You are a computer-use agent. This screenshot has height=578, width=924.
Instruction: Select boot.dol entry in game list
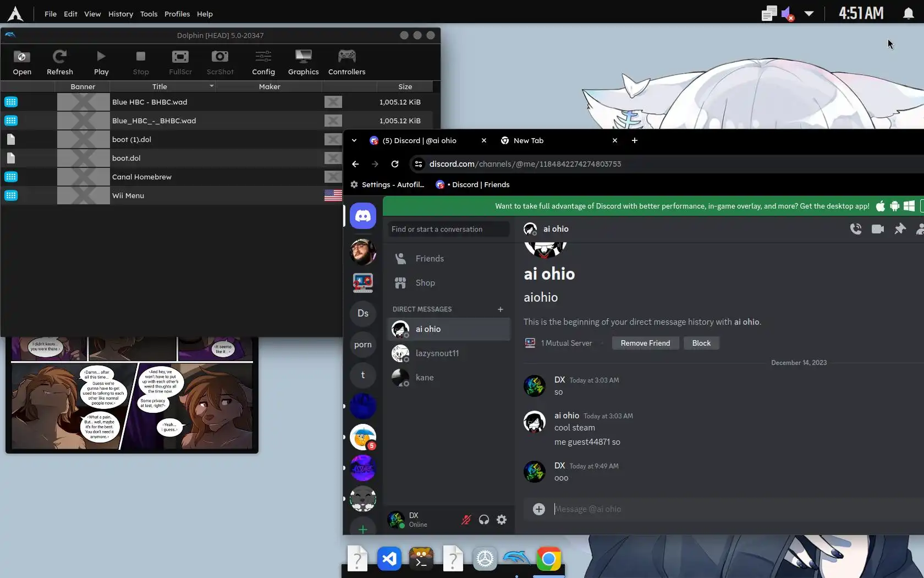click(x=172, y=158)
